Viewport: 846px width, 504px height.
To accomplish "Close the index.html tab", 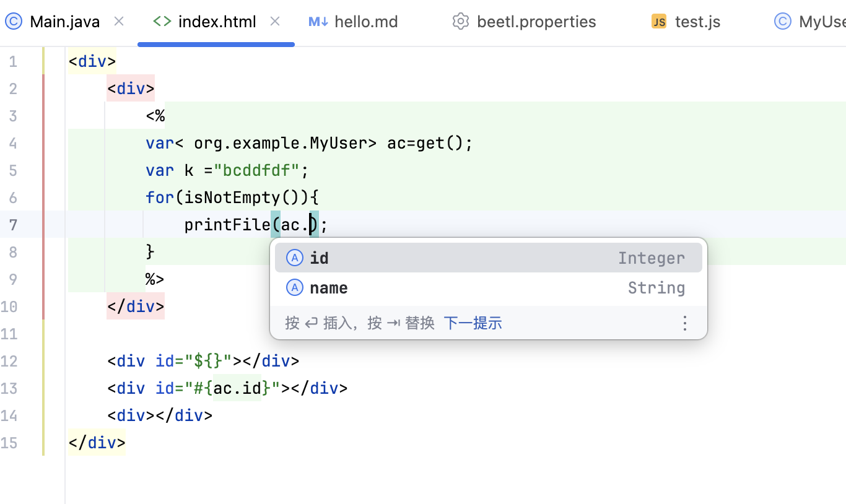I will (x=276, y=22).
